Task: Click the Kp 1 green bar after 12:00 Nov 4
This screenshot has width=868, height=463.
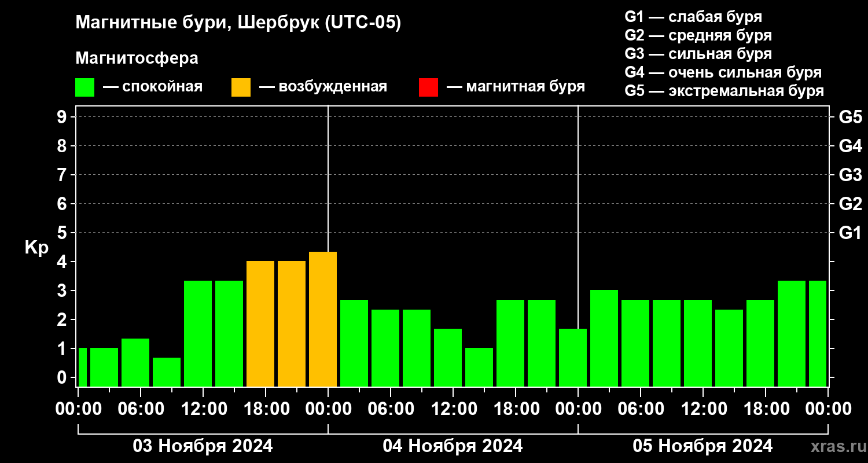Action: (479, 367)
